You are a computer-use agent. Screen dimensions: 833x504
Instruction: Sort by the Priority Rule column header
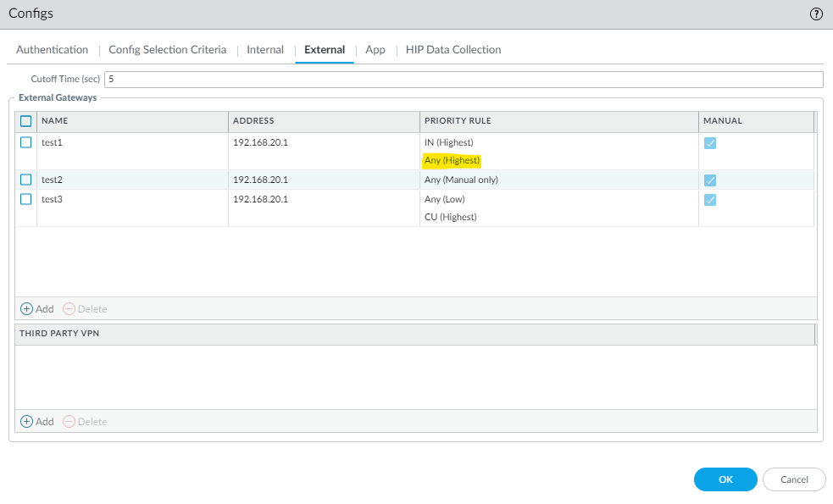point(458,121)
